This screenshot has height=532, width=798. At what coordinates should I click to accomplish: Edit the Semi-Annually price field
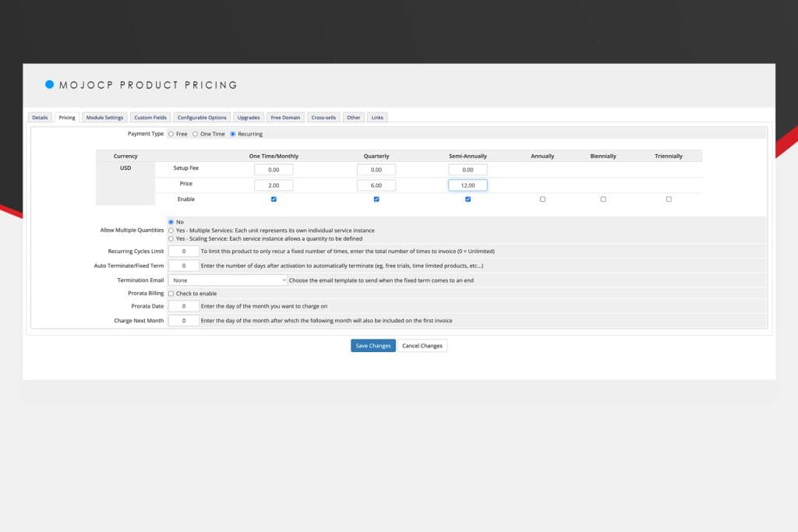468,185
